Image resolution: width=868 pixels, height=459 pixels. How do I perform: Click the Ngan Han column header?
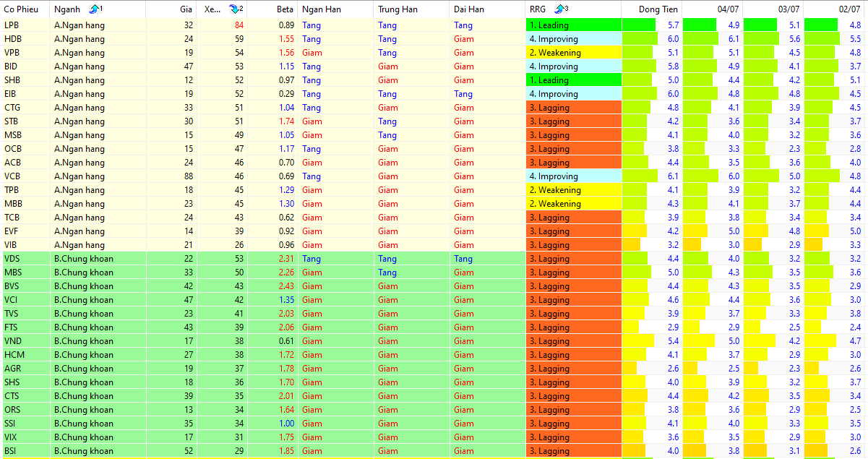click(x=335, y=9)
